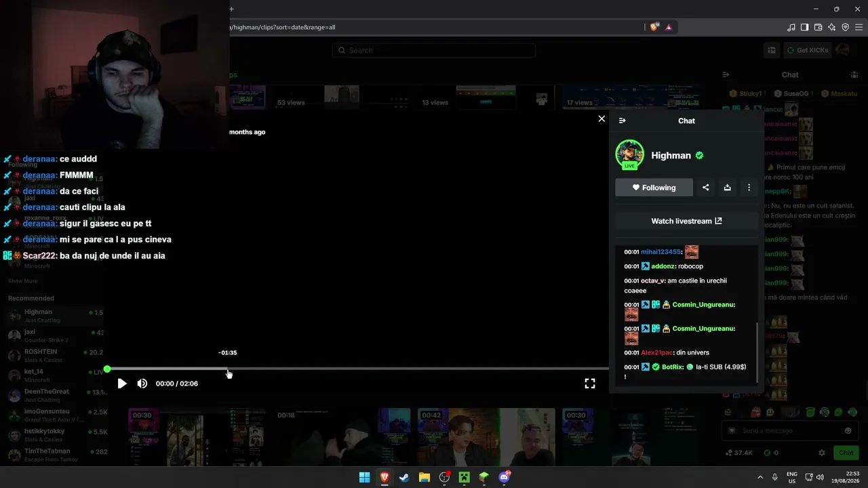Open the system volume control

(820, 477)
